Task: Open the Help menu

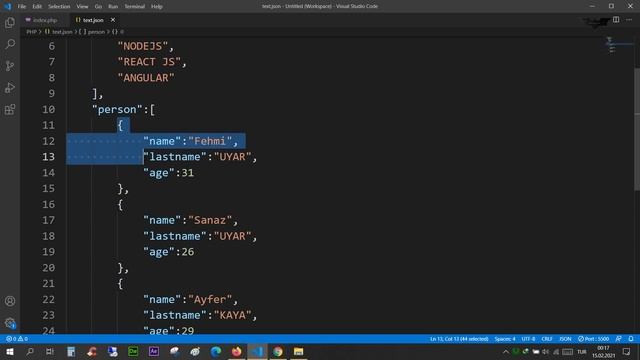Action: (157, 7)
